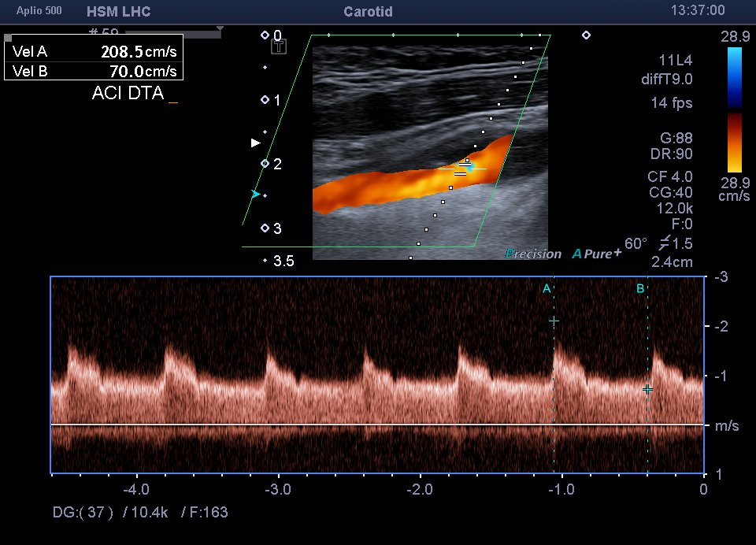
Task: Click the G:88 gain value
Action: pyautogui.click(x=676, y=139)
